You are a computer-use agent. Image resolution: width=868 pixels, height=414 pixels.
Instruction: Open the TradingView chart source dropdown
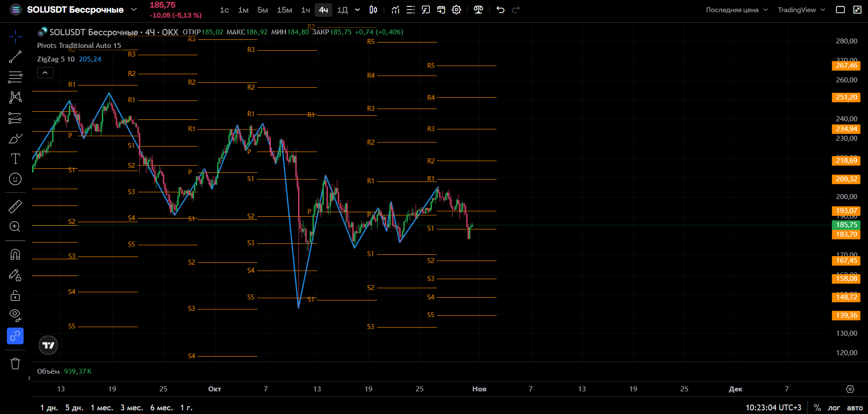tap(802, 10)
